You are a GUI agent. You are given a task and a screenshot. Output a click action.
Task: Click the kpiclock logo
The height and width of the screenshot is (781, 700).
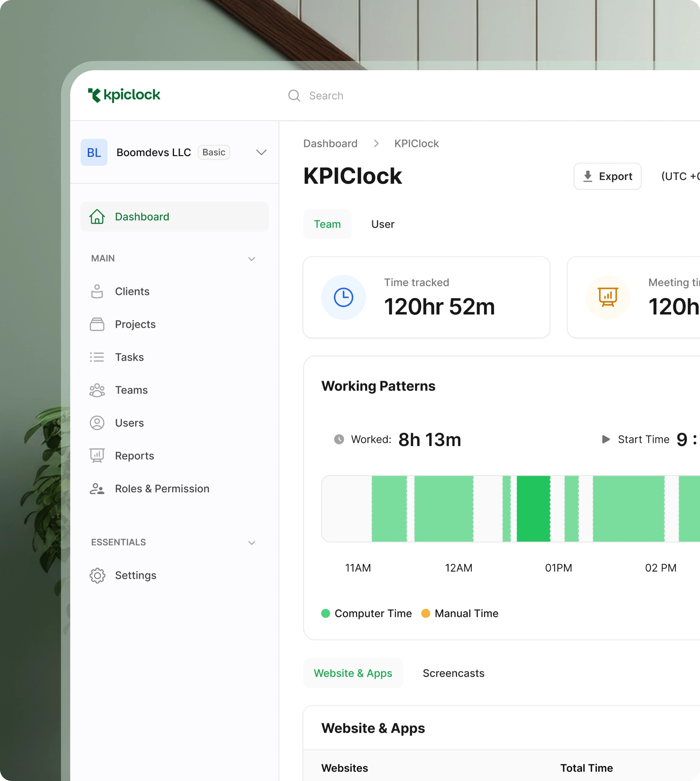tap(124, 95)
